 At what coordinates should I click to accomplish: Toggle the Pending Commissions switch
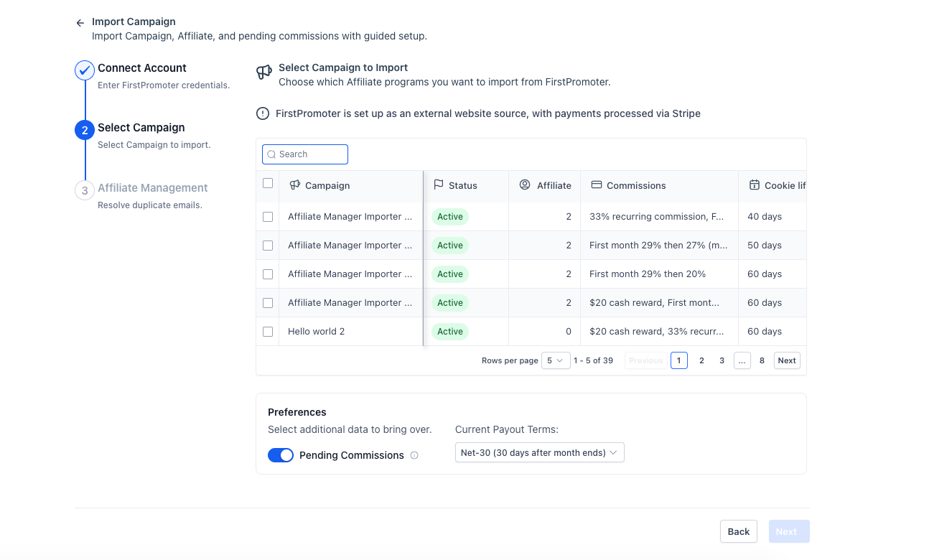tap(281, 455)
